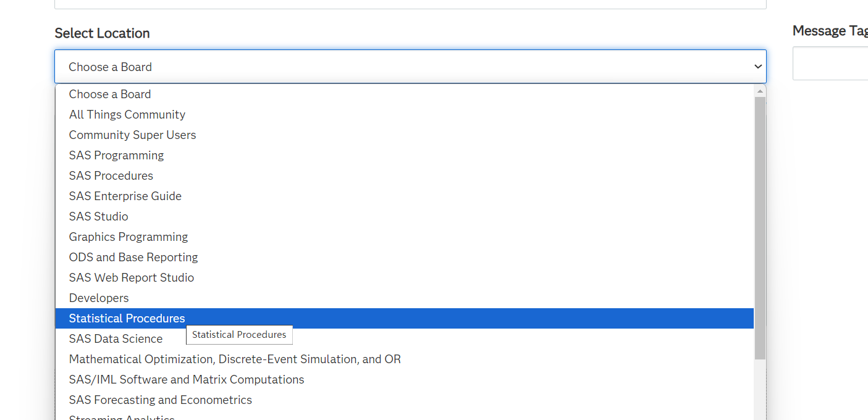
Task: Choose SAS Programming as the location
Action: (x=116, y=155)
